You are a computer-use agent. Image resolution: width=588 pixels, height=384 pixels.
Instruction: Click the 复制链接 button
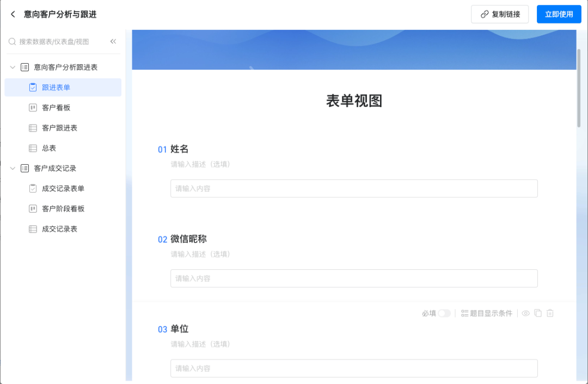coord(500,15)
